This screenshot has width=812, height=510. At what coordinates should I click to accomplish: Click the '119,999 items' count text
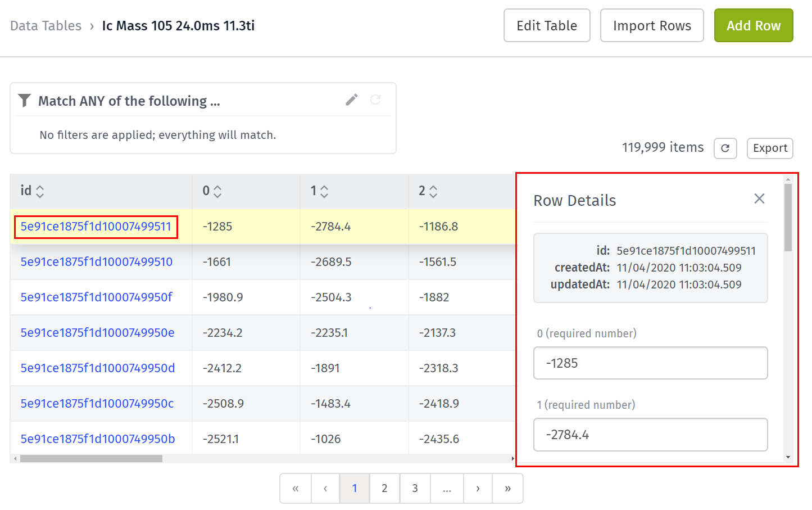pos(663,147)
